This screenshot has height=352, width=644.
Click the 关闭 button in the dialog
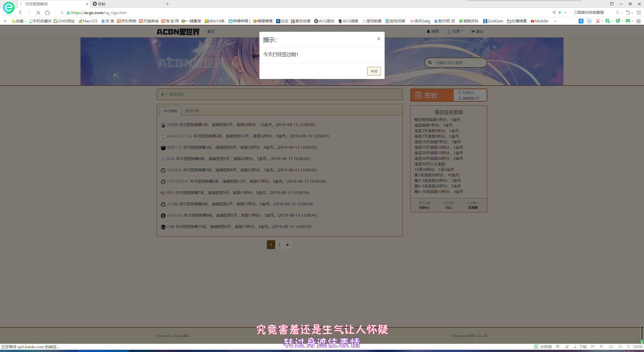click(374, 71)
